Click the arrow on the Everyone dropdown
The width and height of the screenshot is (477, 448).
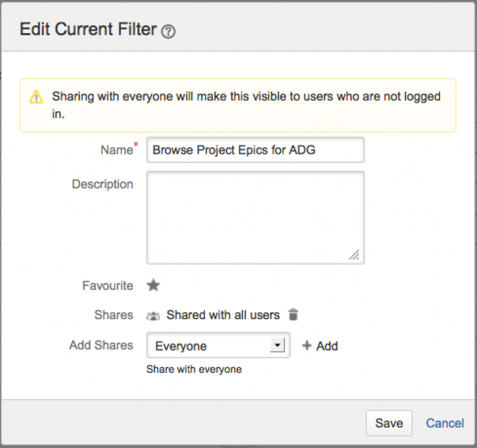point(277,345)
